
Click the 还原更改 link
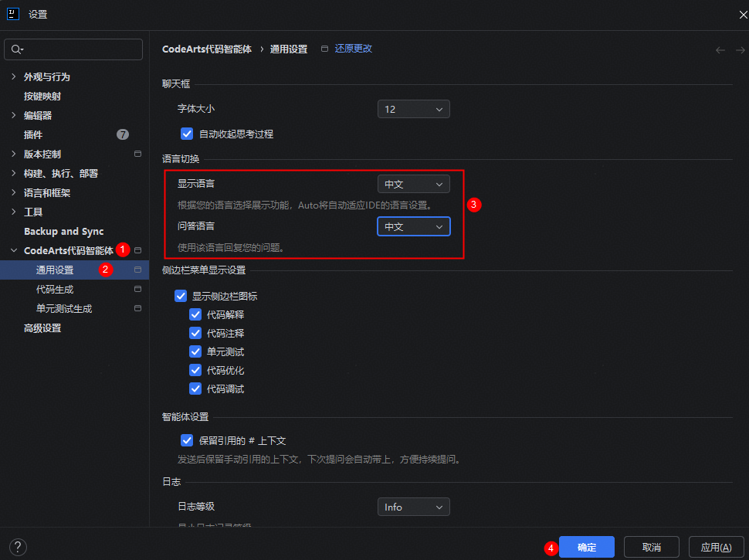point(353,49)
